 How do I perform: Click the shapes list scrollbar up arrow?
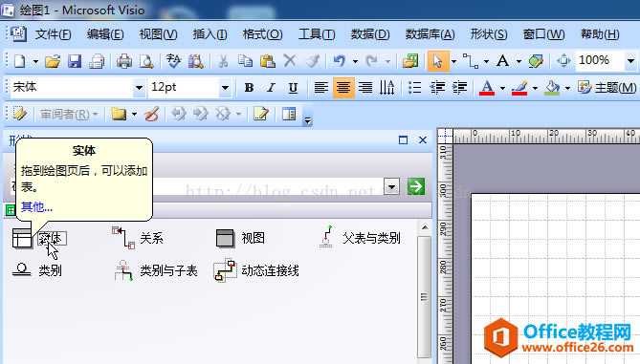tap(425, 227)
